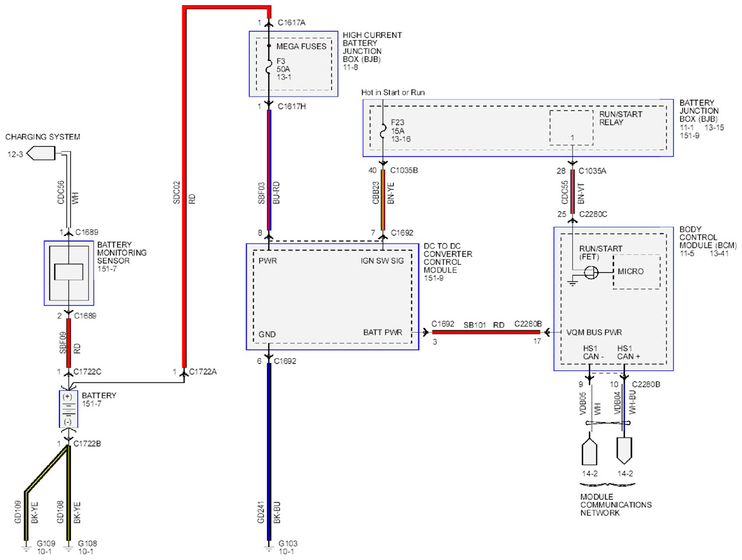
Task: Select the MEGA FUSES label
Action: tap(301, 47)
